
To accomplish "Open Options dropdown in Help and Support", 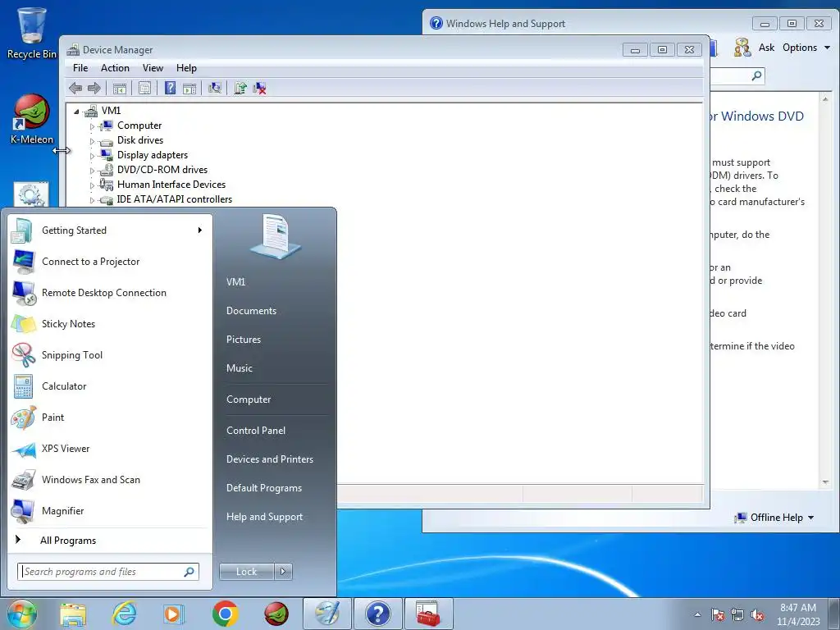I will tap(806, 48).
